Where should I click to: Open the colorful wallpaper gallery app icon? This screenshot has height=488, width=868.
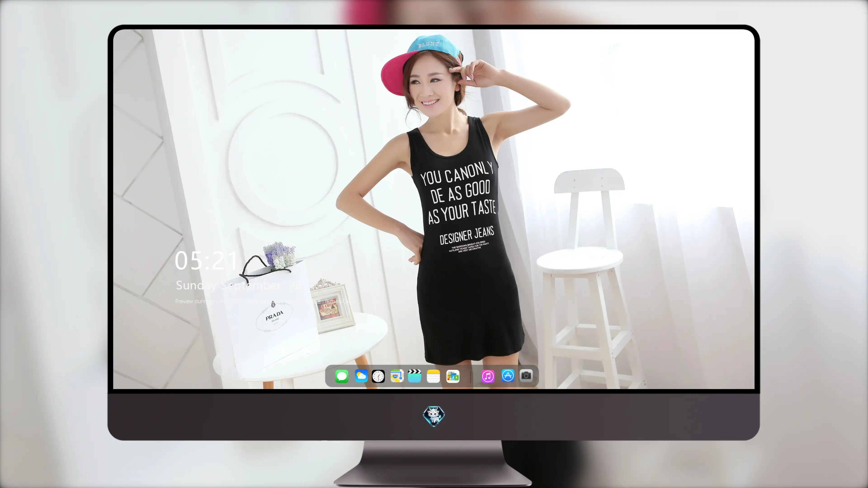tap(453, 376)
